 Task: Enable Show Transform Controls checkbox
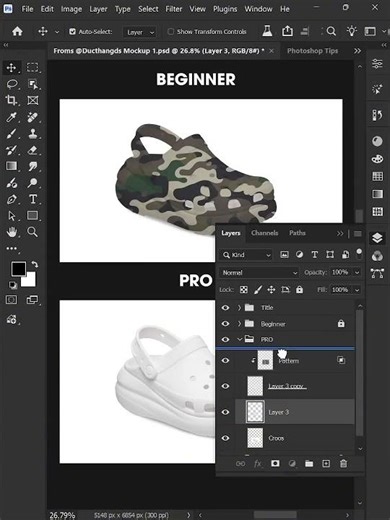pyautogui.click(x=171, y=32)
